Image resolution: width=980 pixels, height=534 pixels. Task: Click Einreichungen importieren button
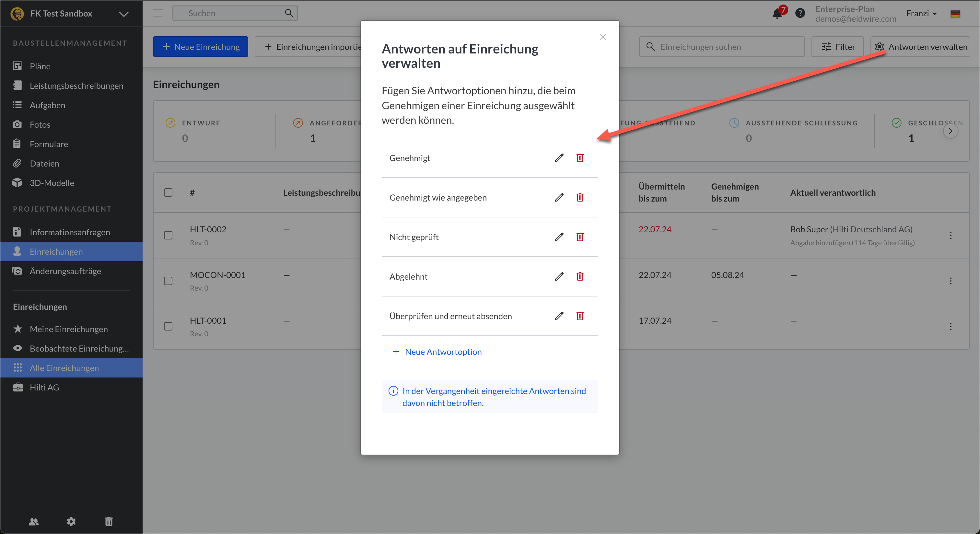tap(308, 47)
